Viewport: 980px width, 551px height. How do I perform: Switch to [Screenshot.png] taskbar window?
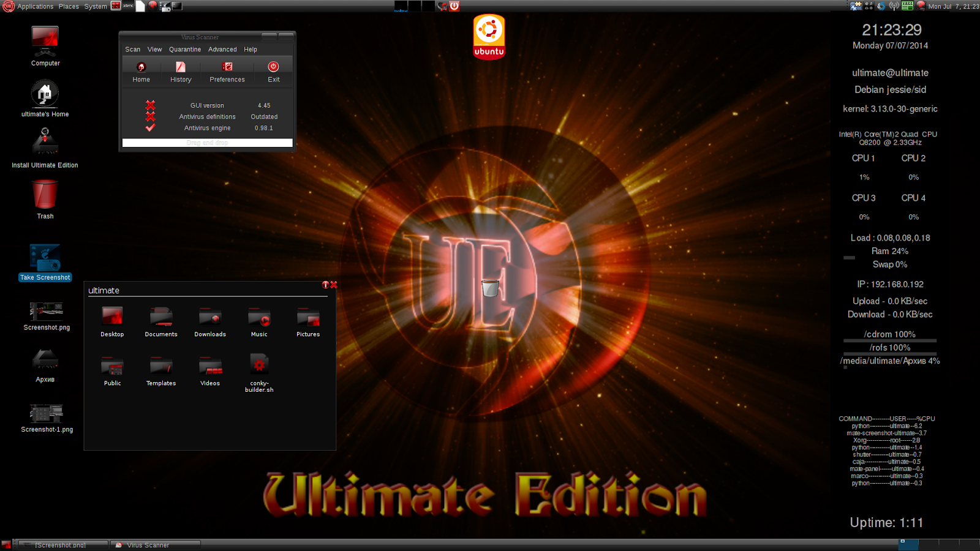[63, 545]
